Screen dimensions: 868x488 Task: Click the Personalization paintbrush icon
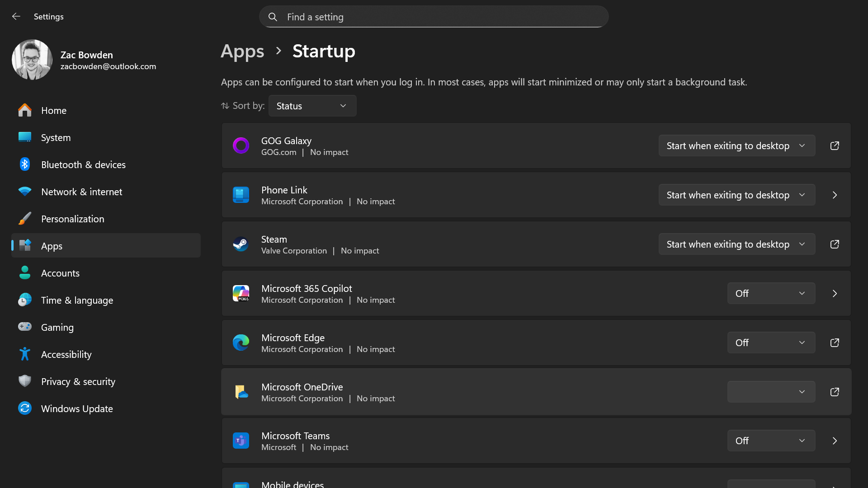[25, 218]
